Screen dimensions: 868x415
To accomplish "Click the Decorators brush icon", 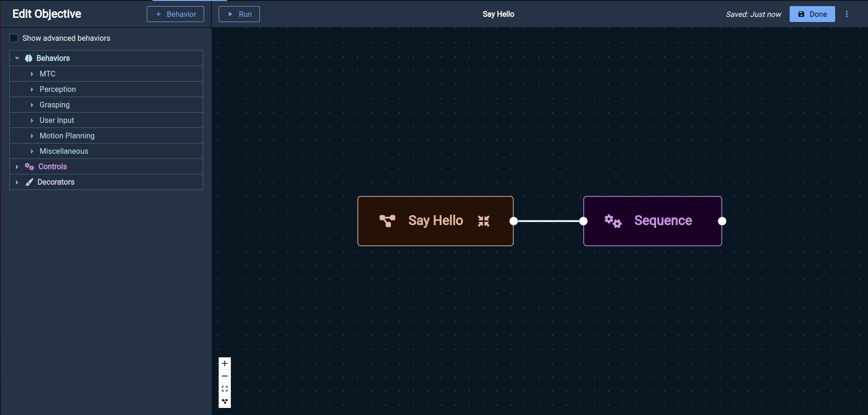I will (29, 182).
